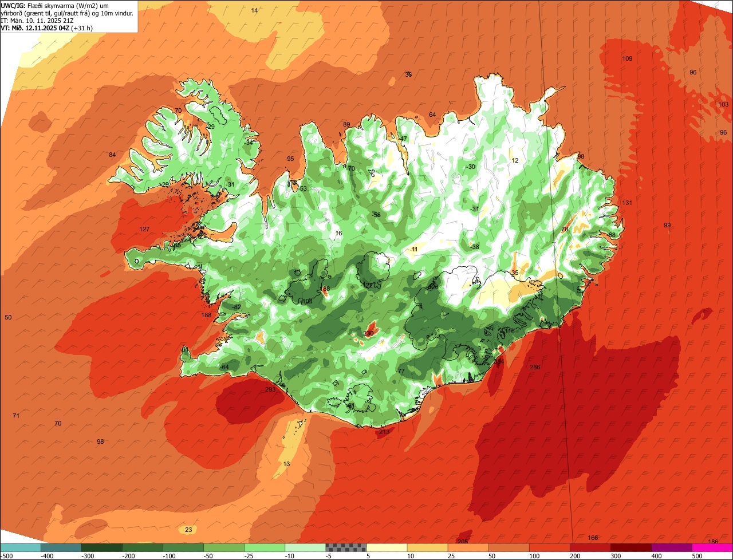Select the -100 green legend swatch

[183, 547]
